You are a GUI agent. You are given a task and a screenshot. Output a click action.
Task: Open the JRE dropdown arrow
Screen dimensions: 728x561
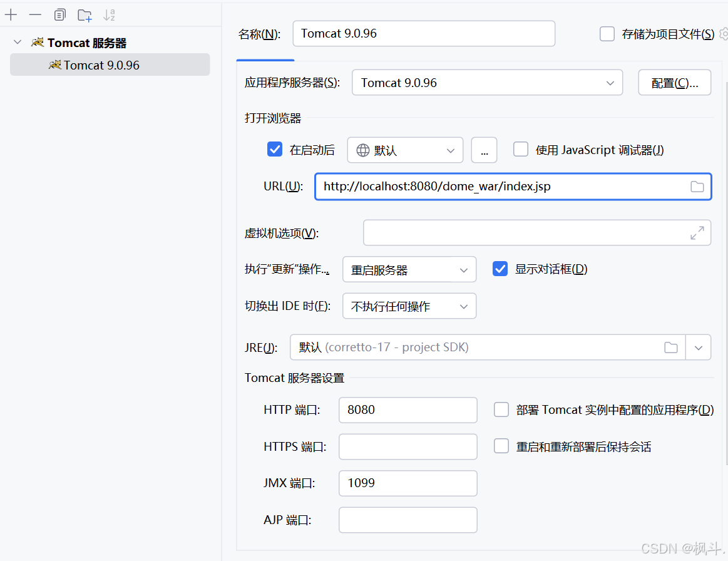[699, 347]
